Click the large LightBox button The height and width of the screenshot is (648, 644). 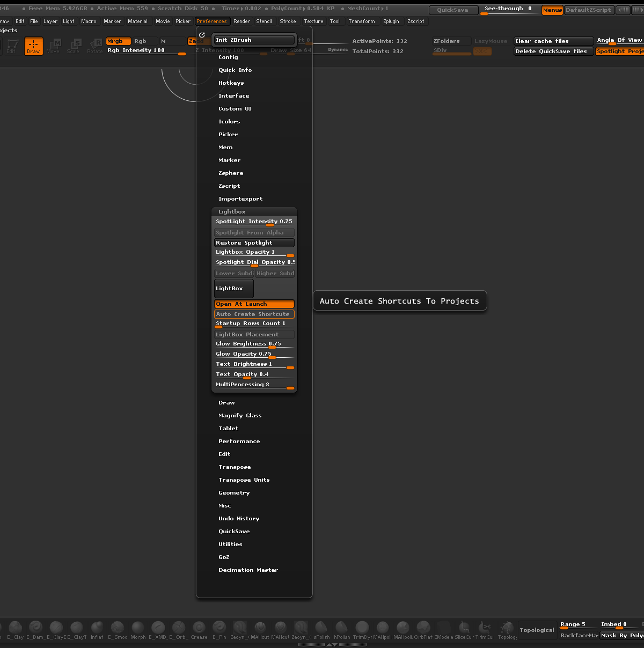tap(234, 289)
